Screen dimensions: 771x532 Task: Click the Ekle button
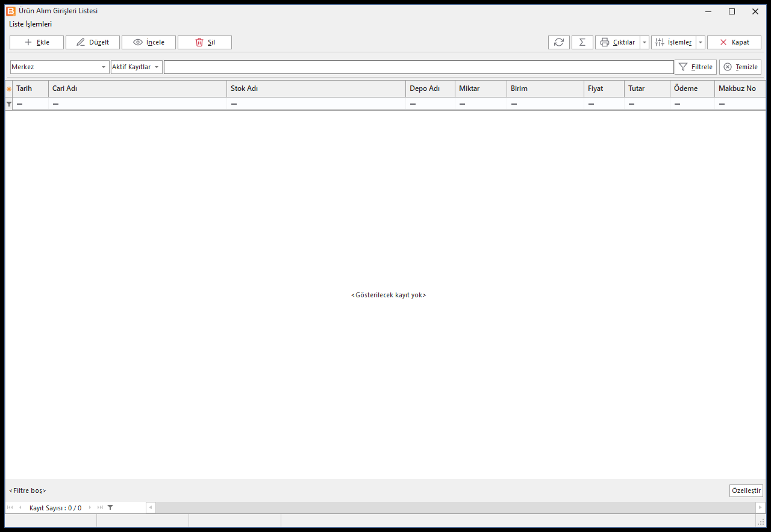pyautogui.click(x=37, y=42)
